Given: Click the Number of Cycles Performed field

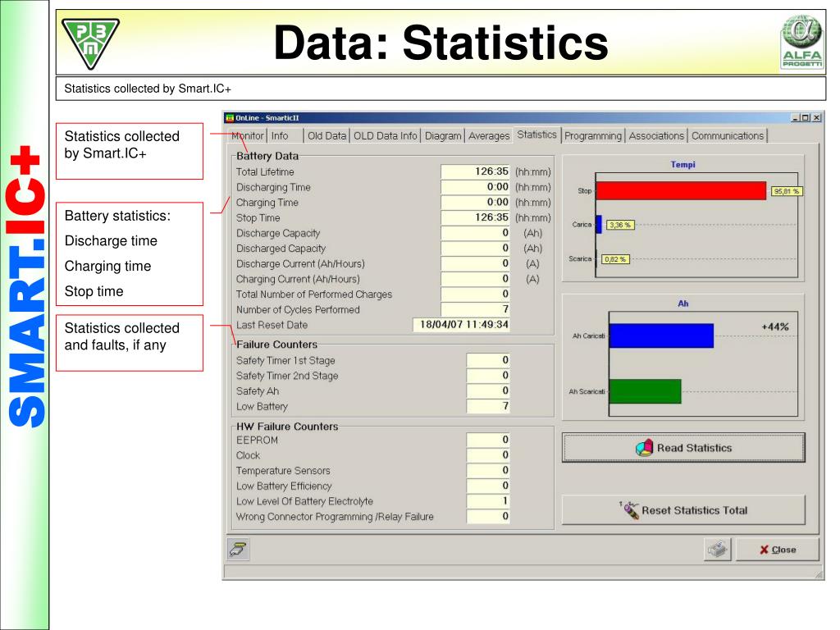Looking at the screenshot, I should tap(475, 309).
